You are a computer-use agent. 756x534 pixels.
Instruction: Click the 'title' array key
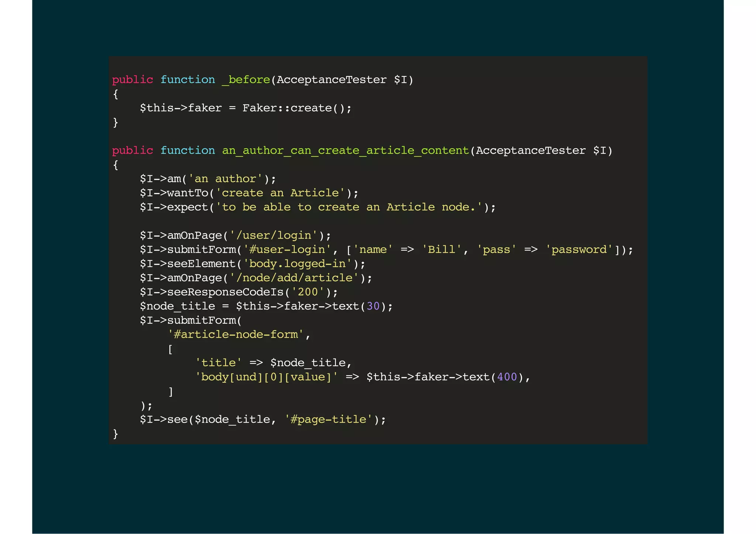[x=219, y=363]
